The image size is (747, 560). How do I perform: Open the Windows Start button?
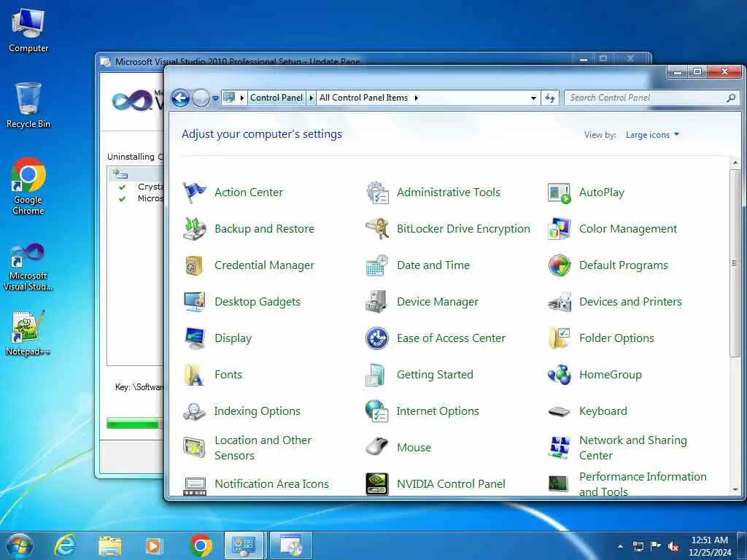(19, 545)
